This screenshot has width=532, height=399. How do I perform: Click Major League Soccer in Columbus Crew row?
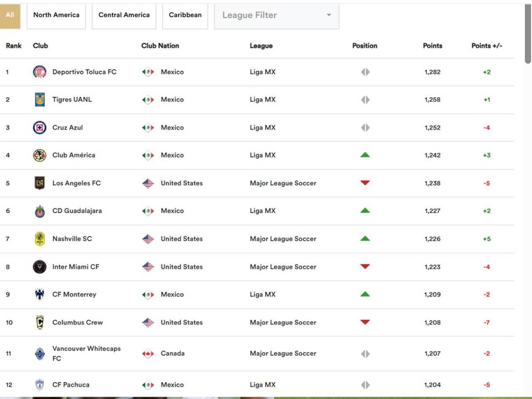[283, 322]
